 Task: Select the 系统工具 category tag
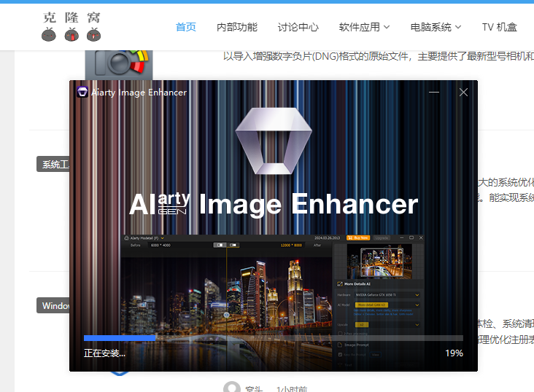click(x=53, y=165)
